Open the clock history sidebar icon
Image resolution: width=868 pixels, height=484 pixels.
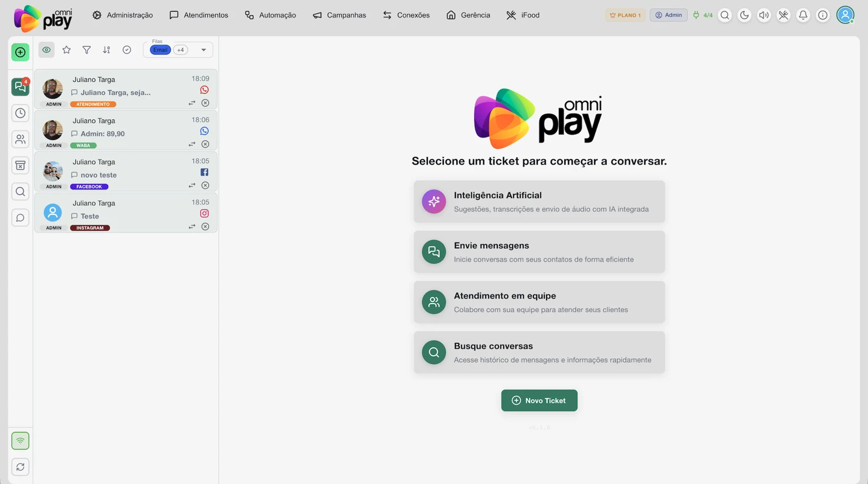pos(20,113)
